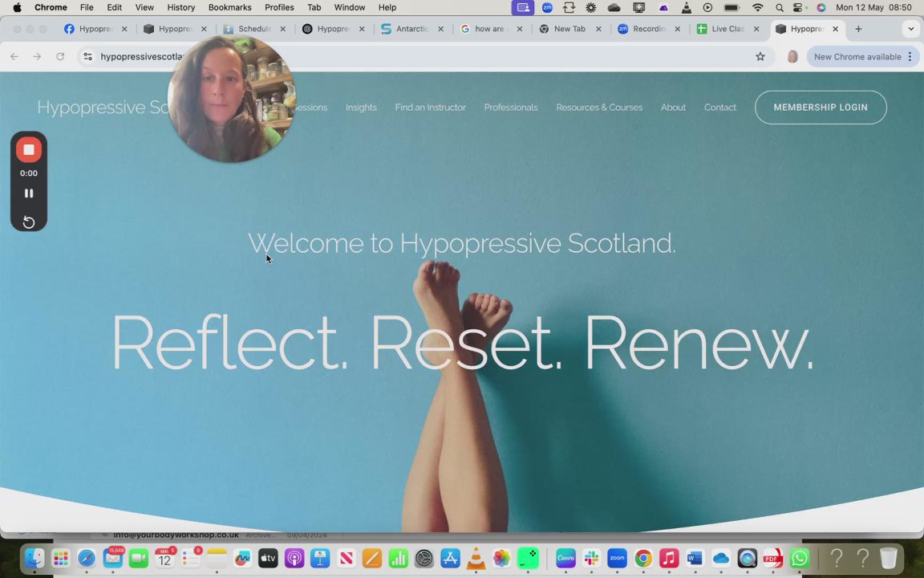This screenshot has height=578, width=924.
Task: Switch to the Zoom Recording tab
Action: pyautogui.click(x=649, y=29)
